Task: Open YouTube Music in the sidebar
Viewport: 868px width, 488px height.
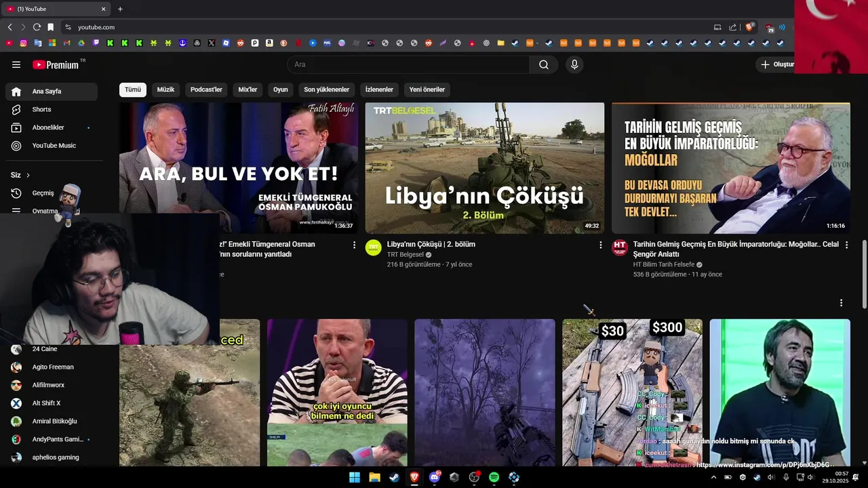Action: coord(52,146)
